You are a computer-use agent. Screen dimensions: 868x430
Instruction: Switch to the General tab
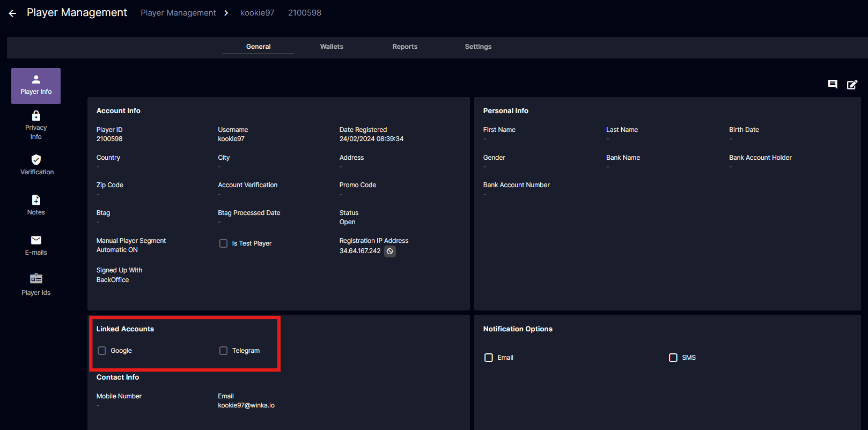[259, 47]
